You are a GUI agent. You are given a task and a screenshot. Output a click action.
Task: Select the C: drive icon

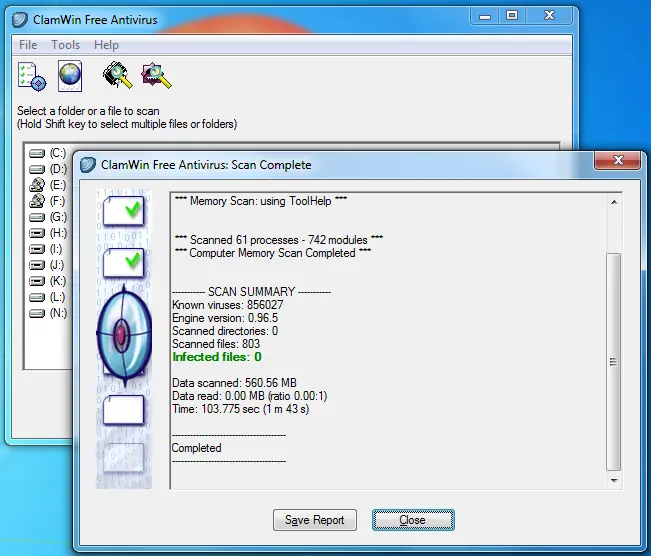click(x=37, y=154)
